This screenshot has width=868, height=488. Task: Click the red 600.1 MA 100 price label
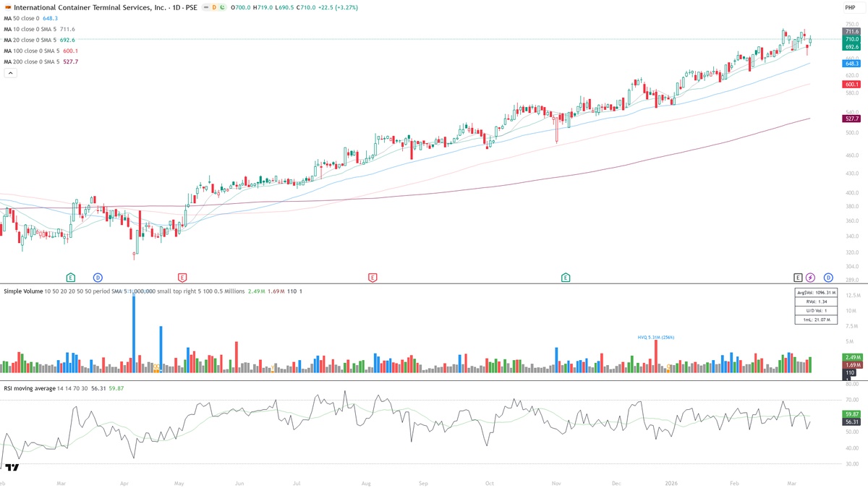pos(851,85)
